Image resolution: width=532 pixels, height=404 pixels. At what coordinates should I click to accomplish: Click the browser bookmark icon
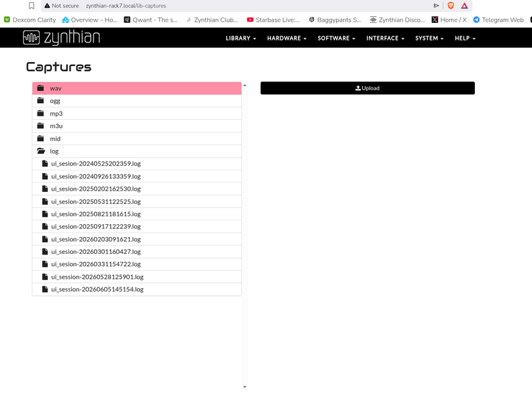(32, 5)
